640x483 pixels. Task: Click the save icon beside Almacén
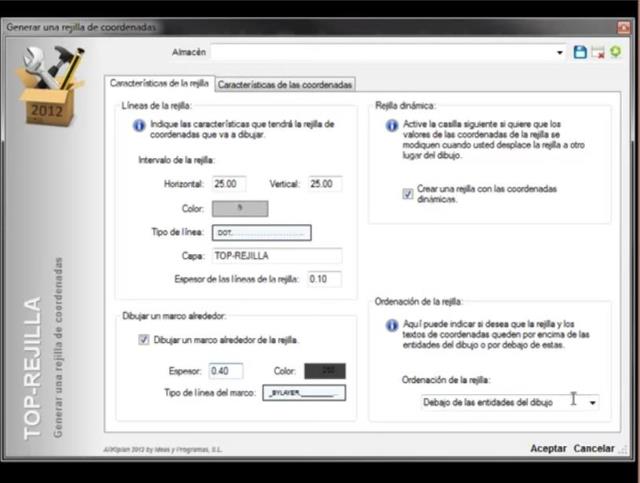click(580, 52)
